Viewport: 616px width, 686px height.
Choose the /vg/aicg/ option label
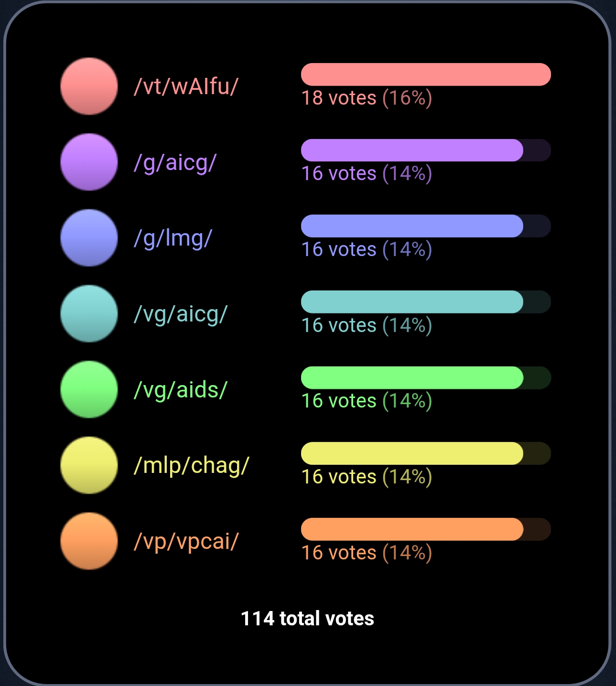point(181,314)
